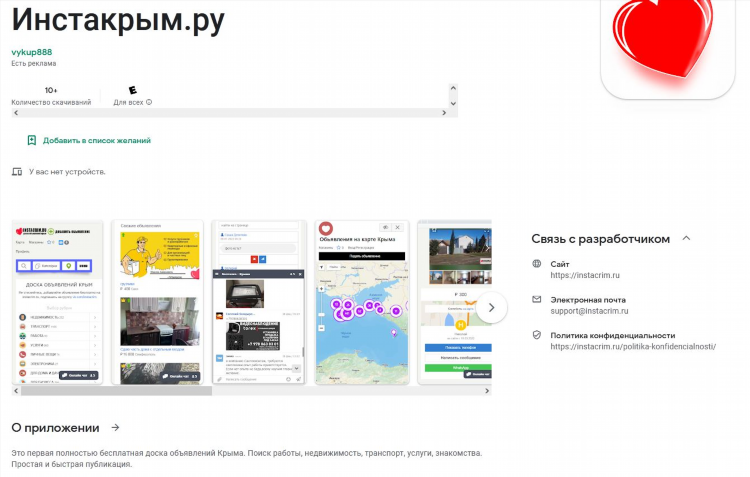Click the 'О приложении' heading
The image size is (750, 477).
click(55, 428)
